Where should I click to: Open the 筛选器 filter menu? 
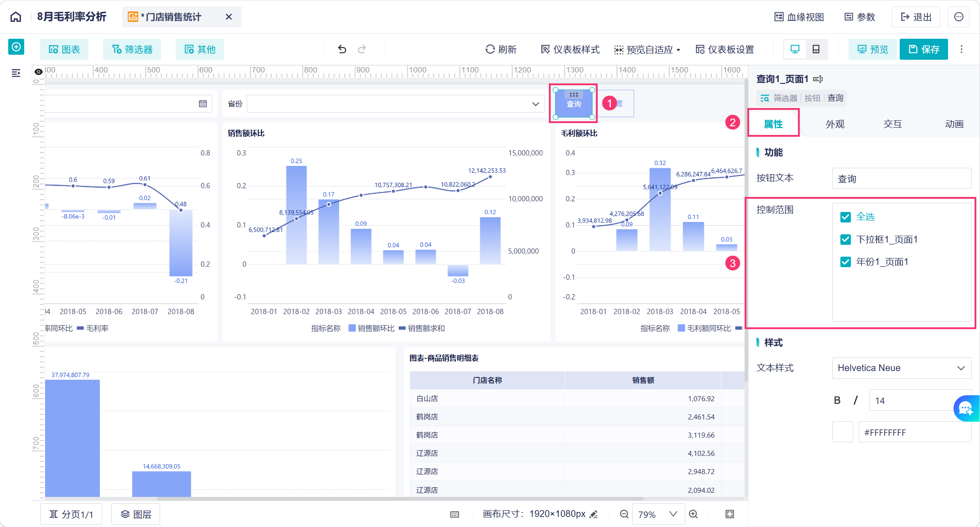(x=132, y=49)
